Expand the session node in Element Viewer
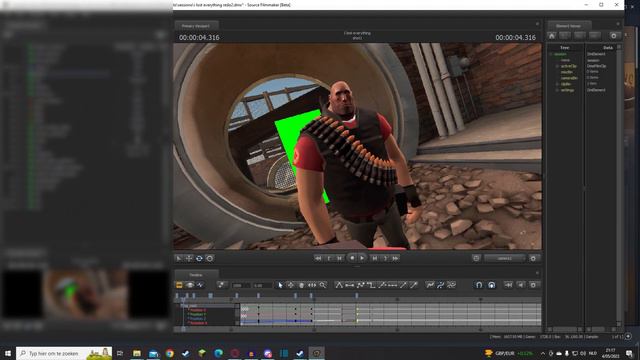Image resolution: width=640 pixels, height=360 pixels. 551,54
